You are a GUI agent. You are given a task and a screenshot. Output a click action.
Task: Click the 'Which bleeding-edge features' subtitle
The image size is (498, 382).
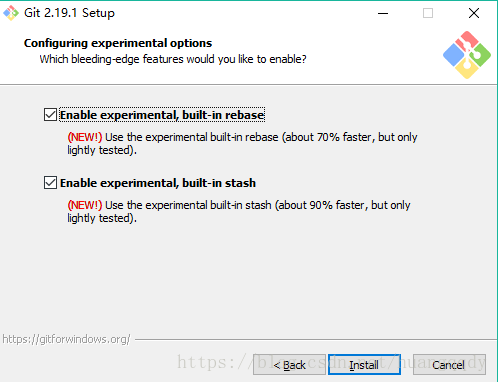tap(173, 59)
